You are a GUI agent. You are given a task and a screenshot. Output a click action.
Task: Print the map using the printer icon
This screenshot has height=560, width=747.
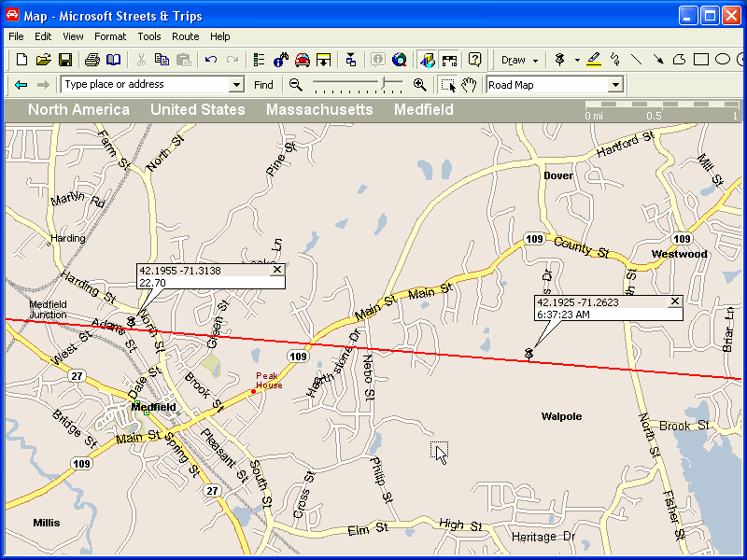coord(92,60)
